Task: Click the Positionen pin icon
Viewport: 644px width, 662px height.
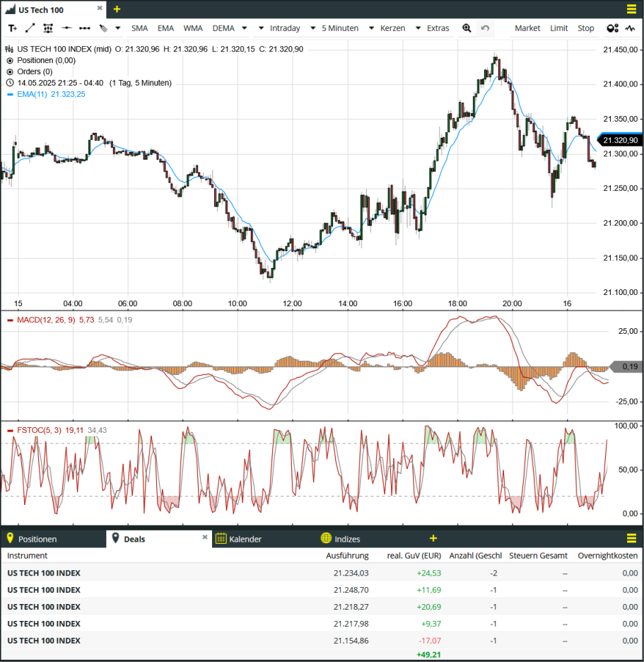Action: 10,538
